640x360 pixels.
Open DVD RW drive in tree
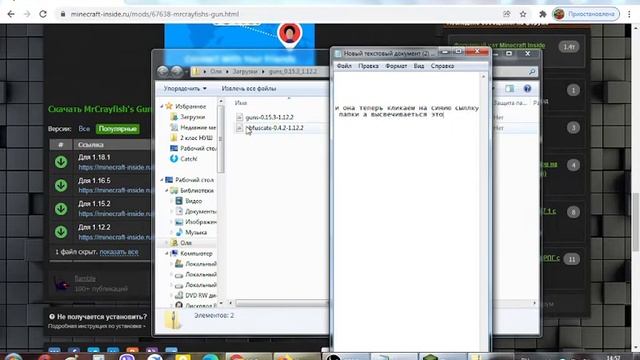pyautogui.click(x=200, y=296)
